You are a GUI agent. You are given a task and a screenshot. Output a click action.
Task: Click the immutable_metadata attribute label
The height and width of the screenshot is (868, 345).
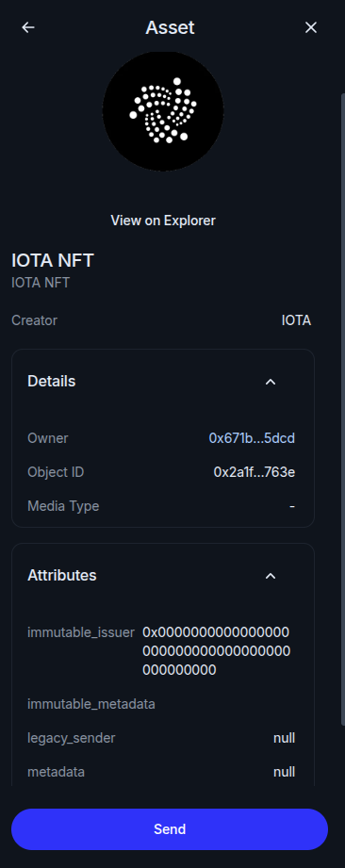tap(91, 704)
